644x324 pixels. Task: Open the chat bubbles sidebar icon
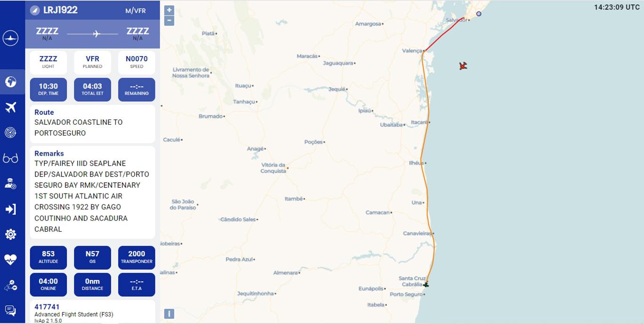(x=10, y=310)
